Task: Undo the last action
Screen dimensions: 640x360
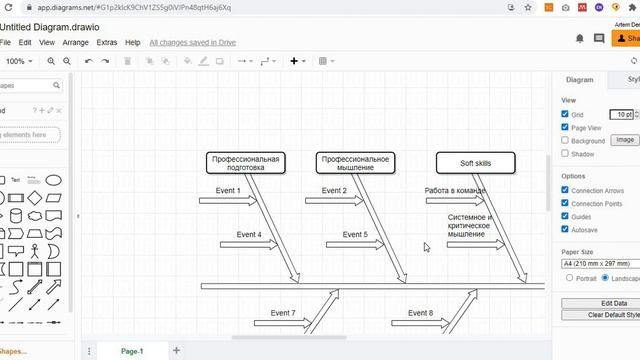Action: click(x=89, y=61)
